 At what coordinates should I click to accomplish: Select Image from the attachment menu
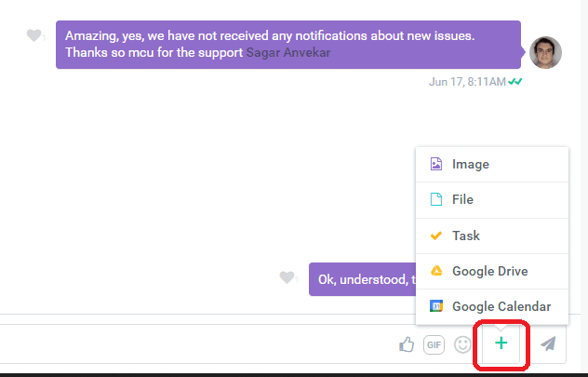coord(470,164)
